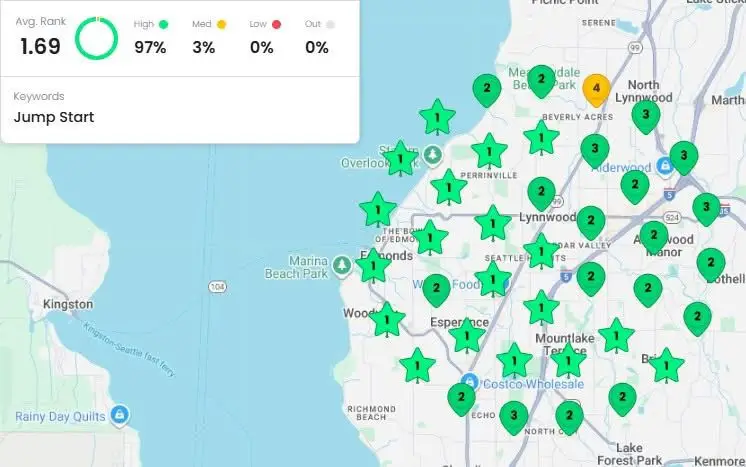Select rank 2 pin beside the Bothell label
Image resolution: width=746 pixels, height=467 pixels.
(x=711, y=264)
